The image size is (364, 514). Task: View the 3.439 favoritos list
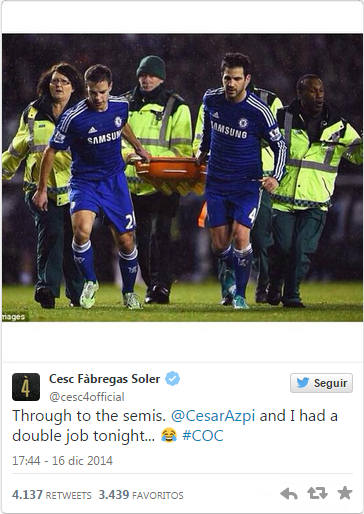point(141,495)
